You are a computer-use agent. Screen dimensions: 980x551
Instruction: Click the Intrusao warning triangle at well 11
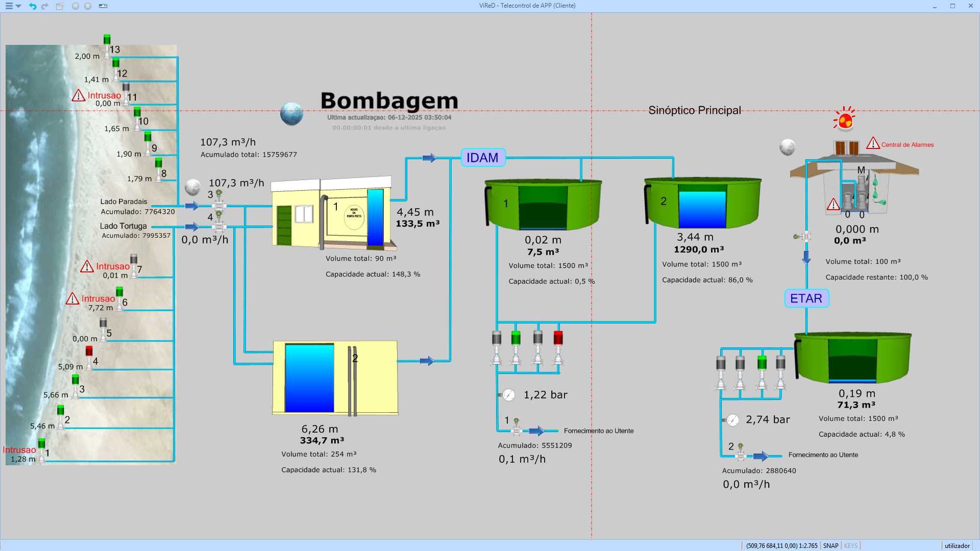pos(78,95)
